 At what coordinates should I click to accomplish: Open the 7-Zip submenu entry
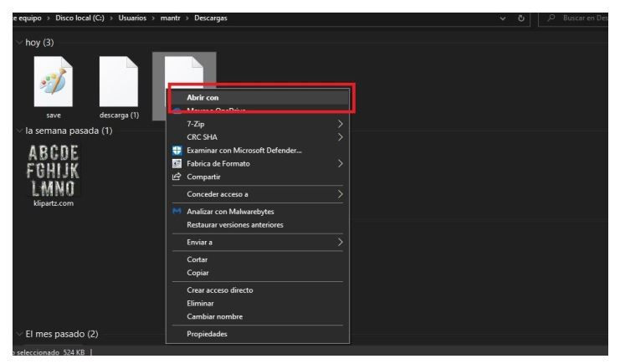pos(258,124)
